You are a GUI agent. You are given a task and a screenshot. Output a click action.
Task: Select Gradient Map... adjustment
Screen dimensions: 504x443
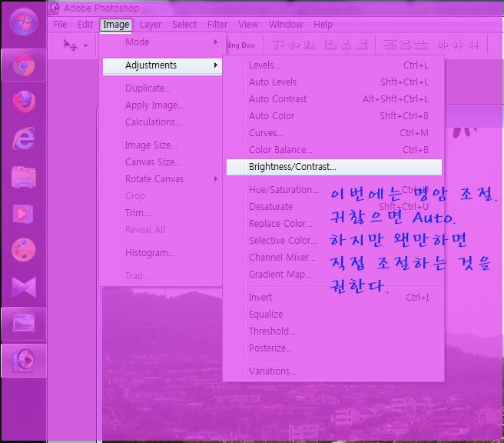click(280, 275)
